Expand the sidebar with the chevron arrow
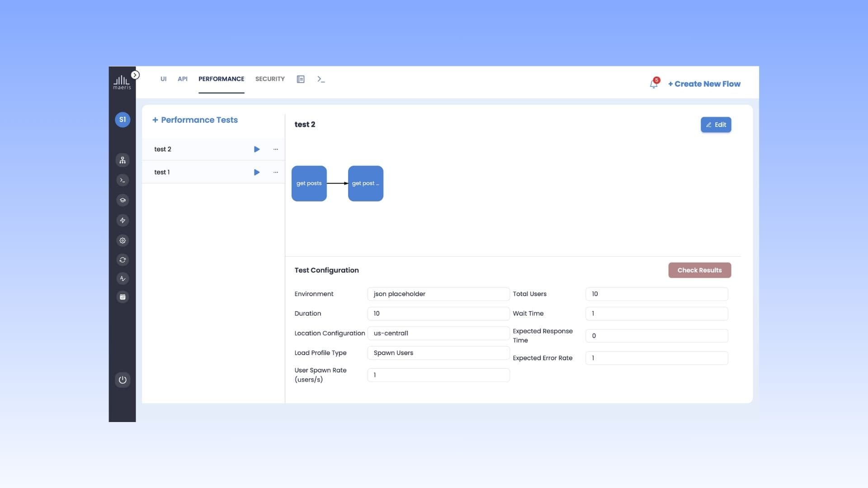Image resolution: width=868 pixels, height=488 pixels. coord(135,75)
